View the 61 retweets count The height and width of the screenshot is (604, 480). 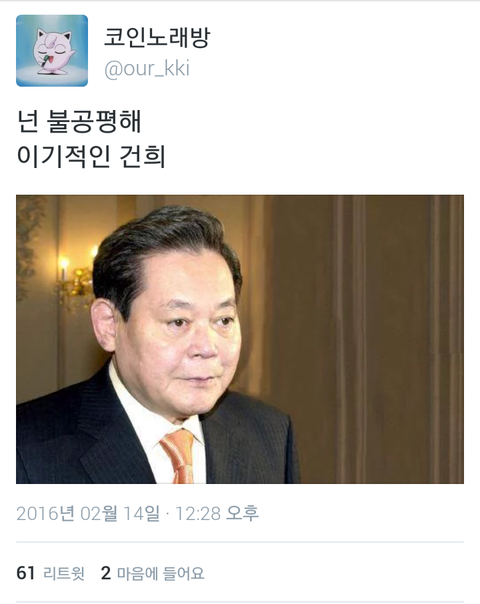click(x=25, y=573)
